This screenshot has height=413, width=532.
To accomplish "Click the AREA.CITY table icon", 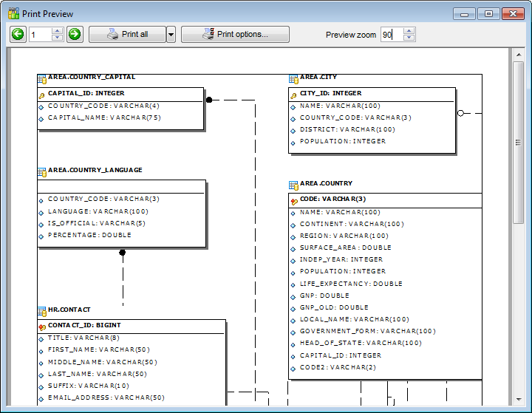I will point(293,79).
